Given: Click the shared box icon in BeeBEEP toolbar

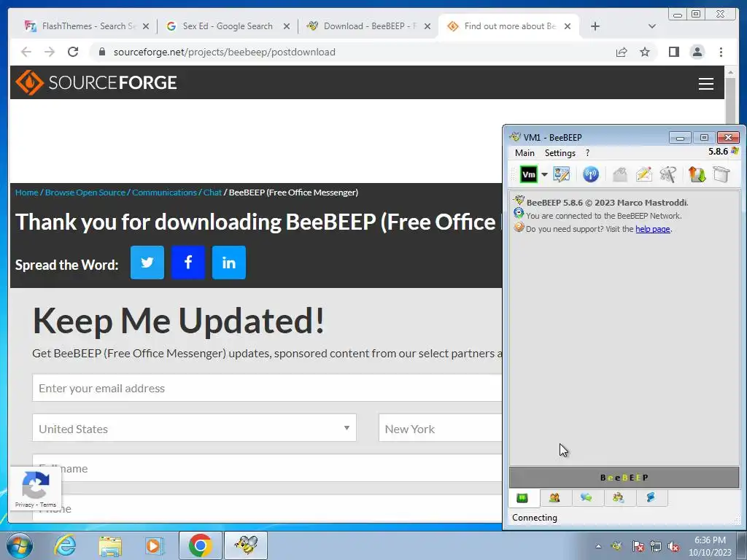Looking at the screenshot, I should click(721, 174).
